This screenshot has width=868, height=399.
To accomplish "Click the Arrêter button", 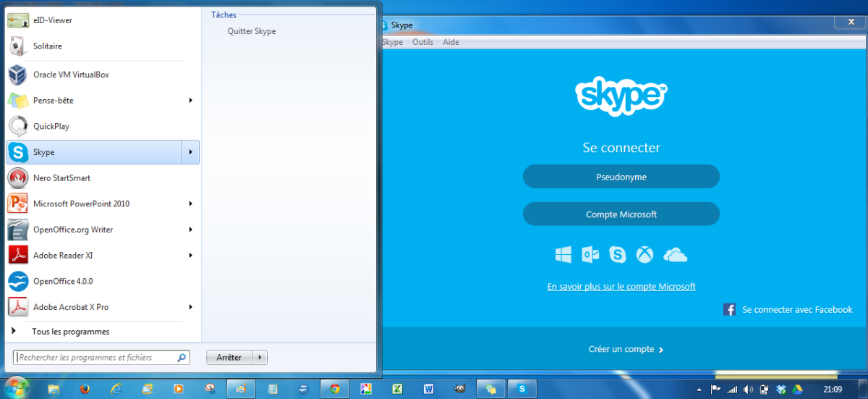I will [230, 357].
